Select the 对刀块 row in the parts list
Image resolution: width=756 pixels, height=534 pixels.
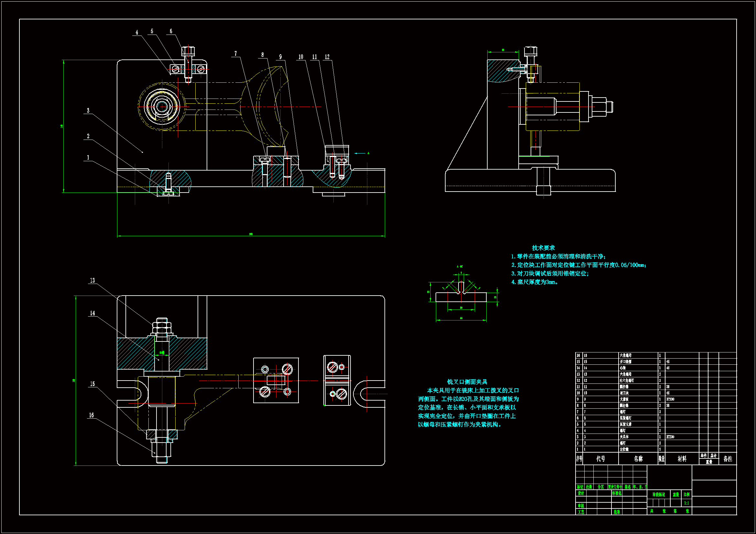click(x=624, y=393)
